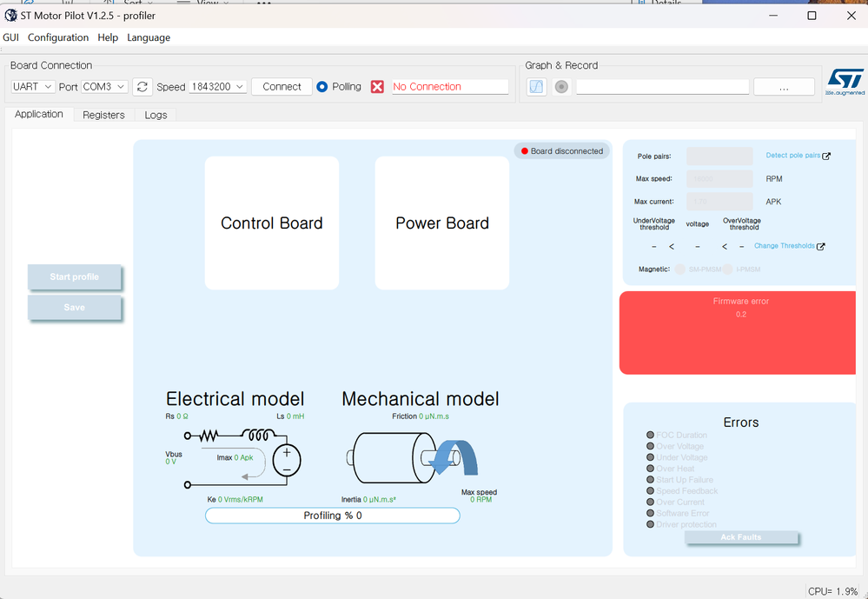
Task: Click the Ke 0 Vrms/kRPM value
Action: 235,500
